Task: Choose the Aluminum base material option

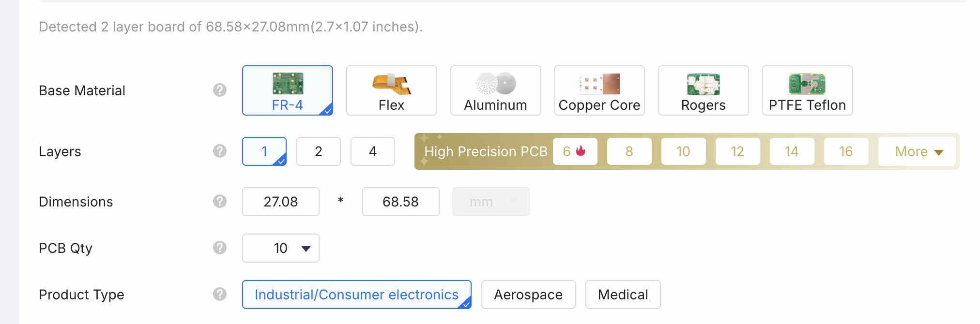Action: click(x=495, y=91)
